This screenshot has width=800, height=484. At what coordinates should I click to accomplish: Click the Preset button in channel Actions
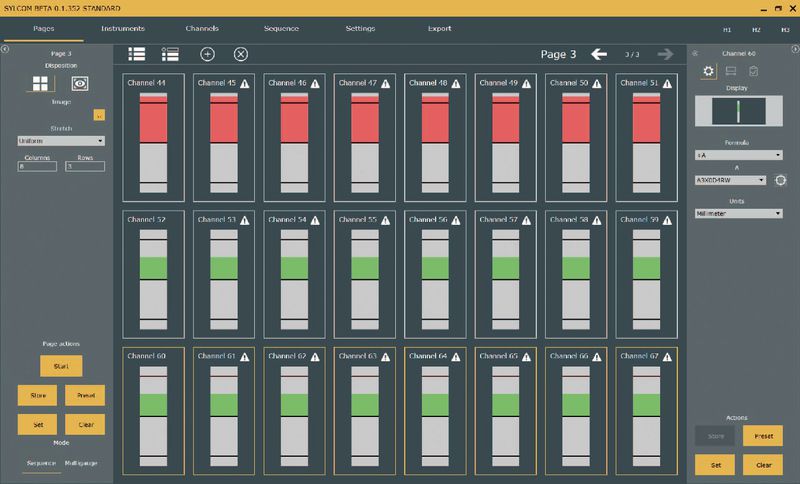(763, 435)
